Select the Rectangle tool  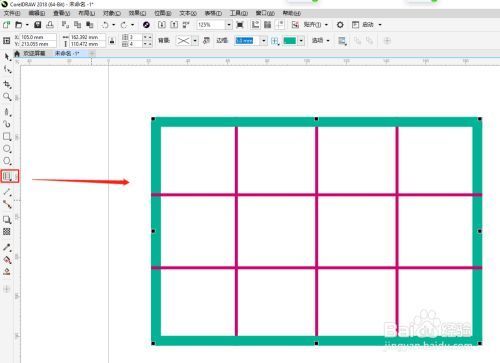coord(7,136)
